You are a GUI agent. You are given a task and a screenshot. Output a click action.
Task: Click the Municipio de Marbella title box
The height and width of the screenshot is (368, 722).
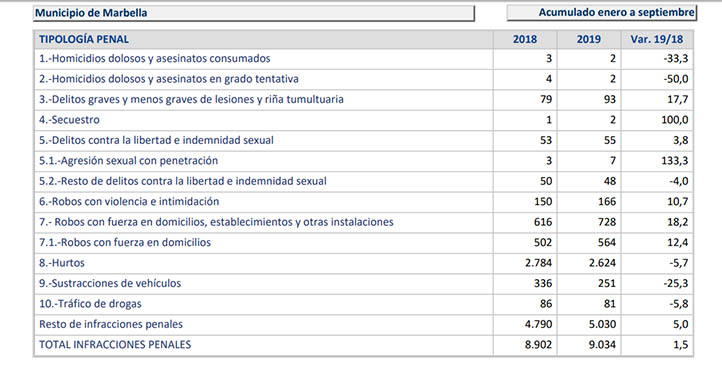coord(253,13)
